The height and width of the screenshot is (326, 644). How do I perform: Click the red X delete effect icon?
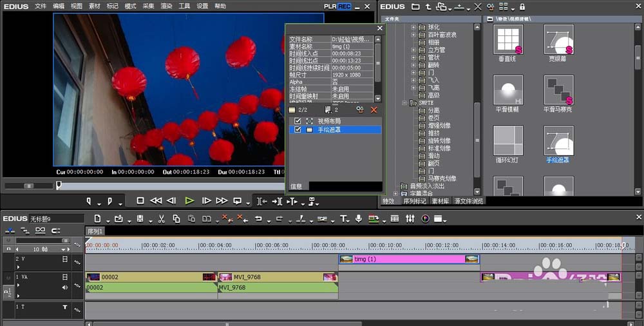pos(374,110)
